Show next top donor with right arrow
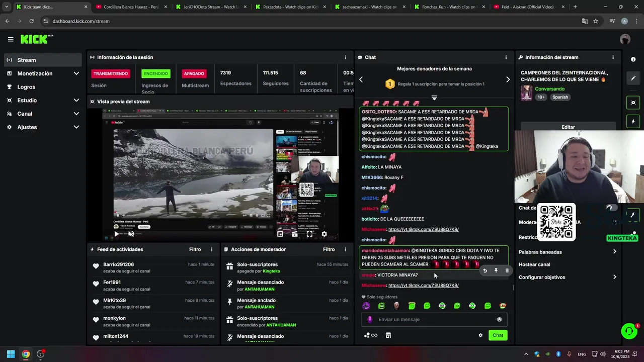The width and height of the screenshot is (644, 362). click(508, 79)
